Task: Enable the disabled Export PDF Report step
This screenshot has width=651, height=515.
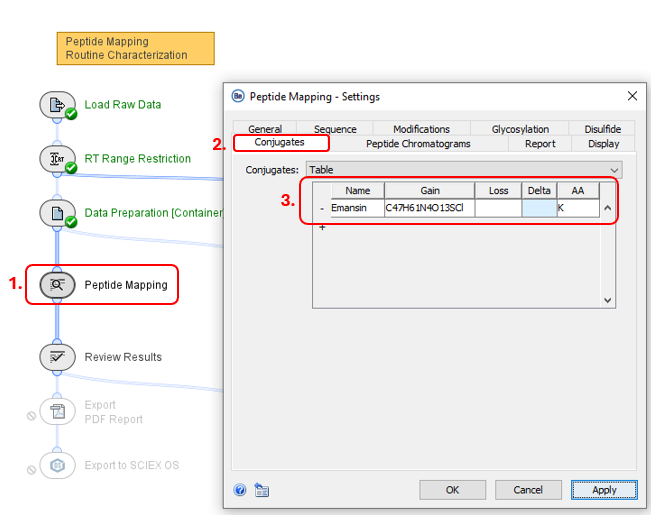Action: tap(31, 415)
